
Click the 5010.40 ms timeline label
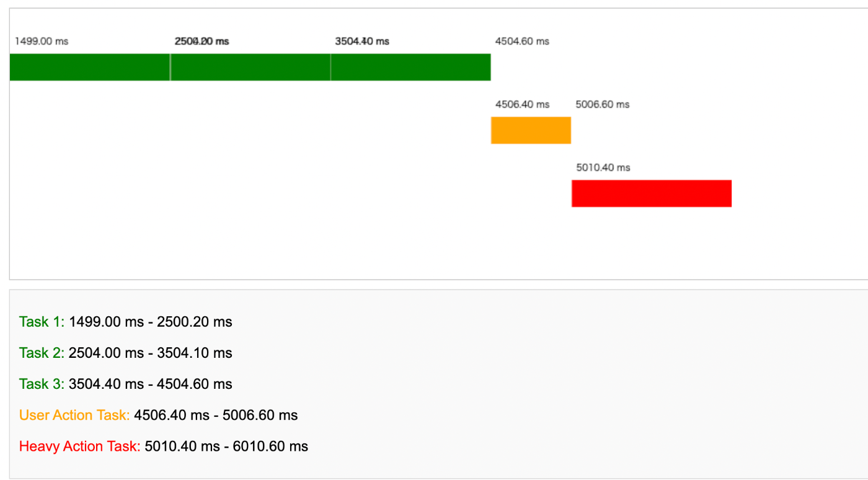point(603,167)
